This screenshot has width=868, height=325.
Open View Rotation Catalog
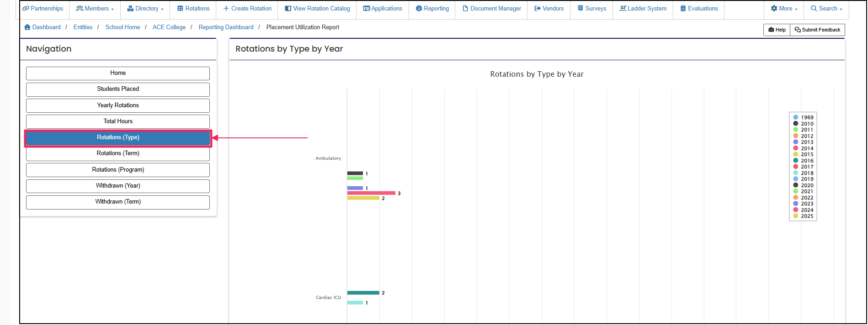(317, 9)
